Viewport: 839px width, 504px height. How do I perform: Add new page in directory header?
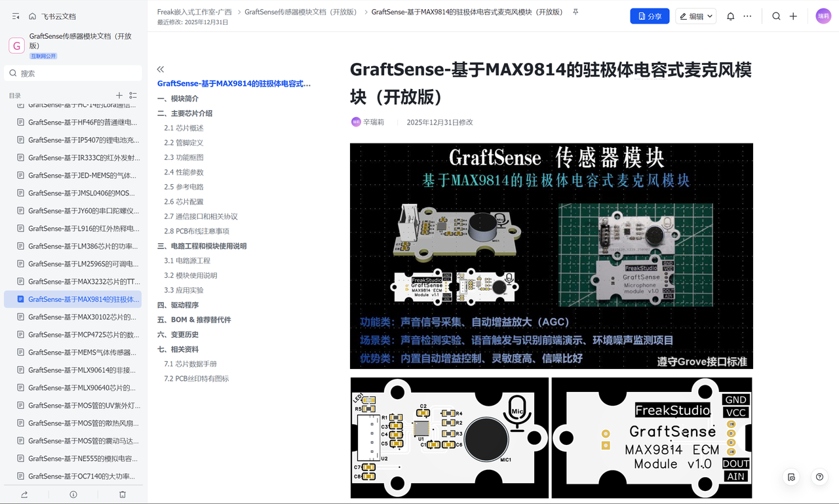point(119,96)
